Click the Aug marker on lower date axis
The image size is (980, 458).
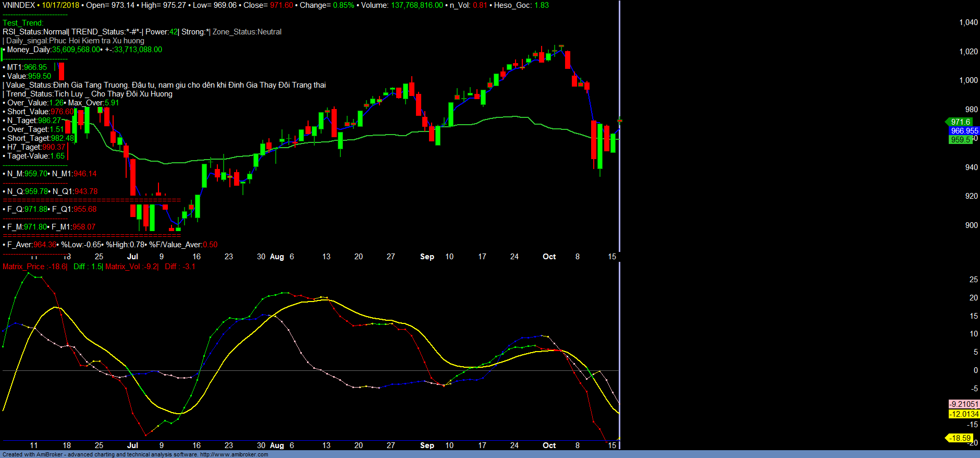(x=277, y=445)
